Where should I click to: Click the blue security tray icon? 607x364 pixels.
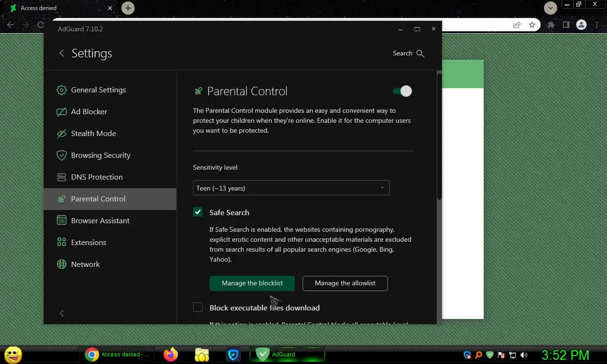(467, 355)
